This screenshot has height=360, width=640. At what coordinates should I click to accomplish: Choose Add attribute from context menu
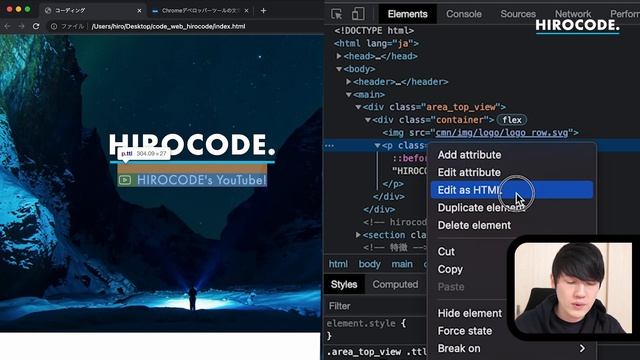click(469, 155)
